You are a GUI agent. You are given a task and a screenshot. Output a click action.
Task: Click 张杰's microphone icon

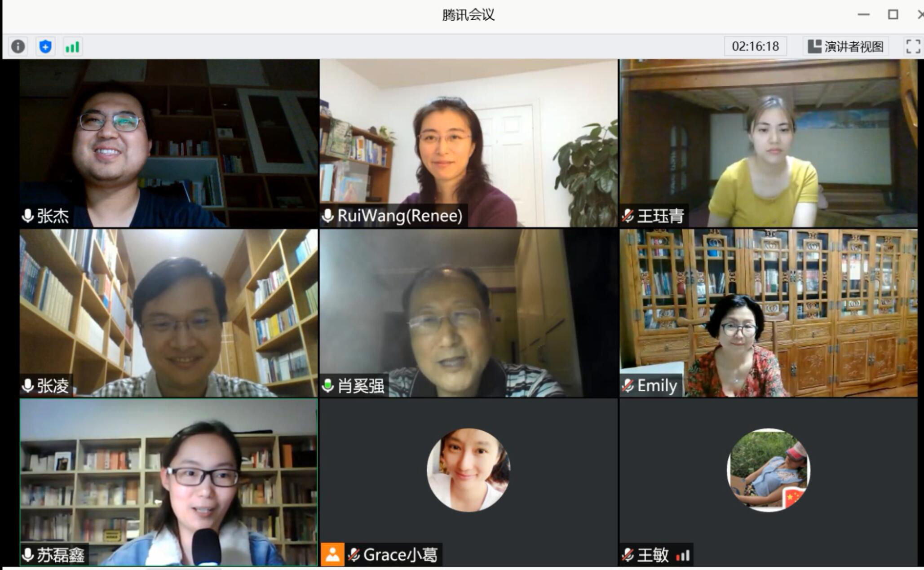click(x=28, y=216)
